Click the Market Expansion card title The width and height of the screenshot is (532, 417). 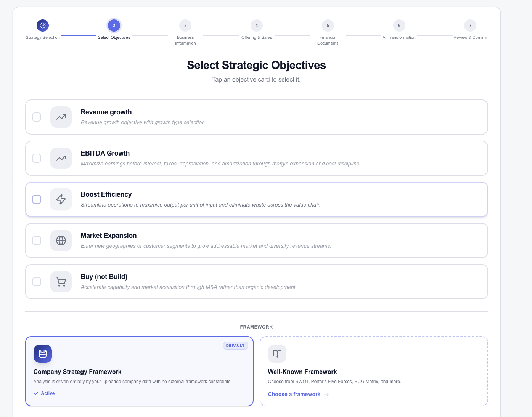click(109, 236)
